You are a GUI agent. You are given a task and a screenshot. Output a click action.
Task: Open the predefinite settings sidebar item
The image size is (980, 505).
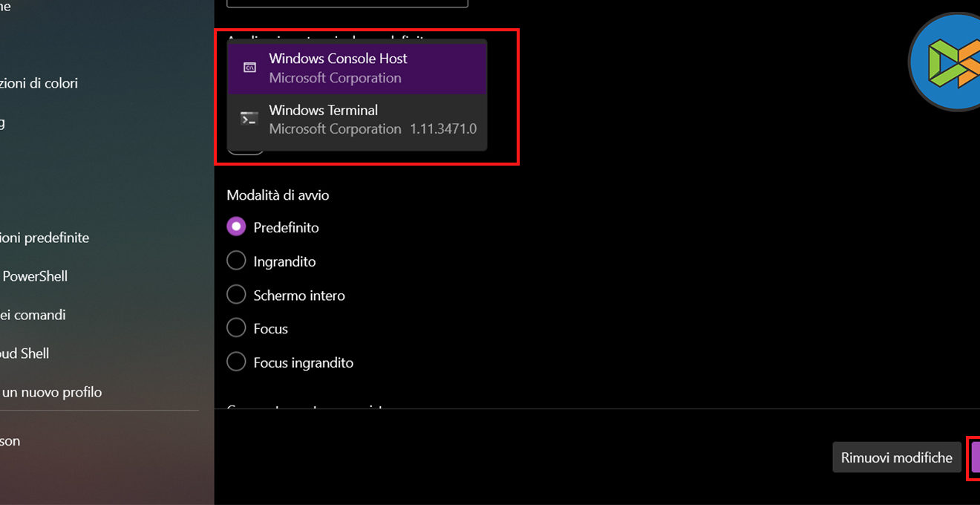coord(45,238)
